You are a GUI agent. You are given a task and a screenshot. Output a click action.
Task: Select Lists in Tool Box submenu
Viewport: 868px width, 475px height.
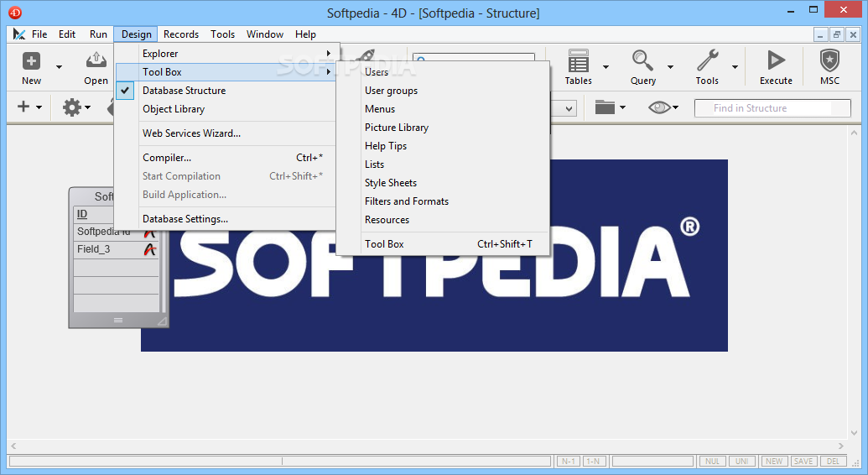click(x=443, y=164)
